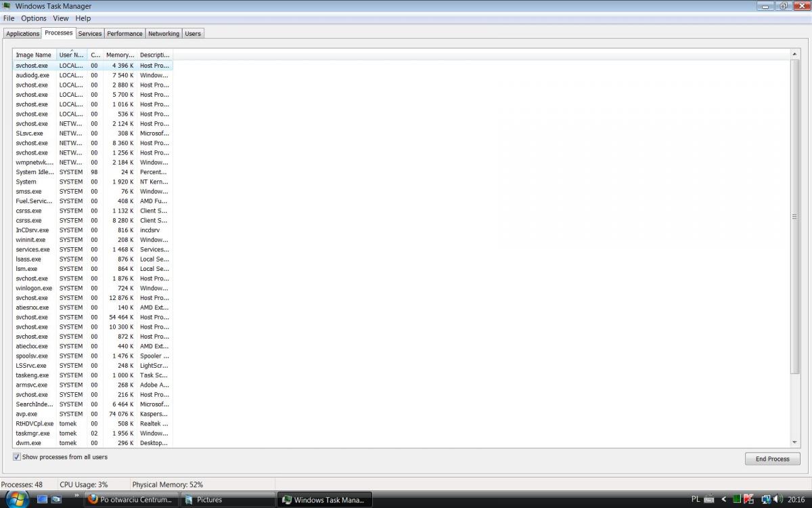
Task: Sort by the Memory column header
Action: coord(120,55)
